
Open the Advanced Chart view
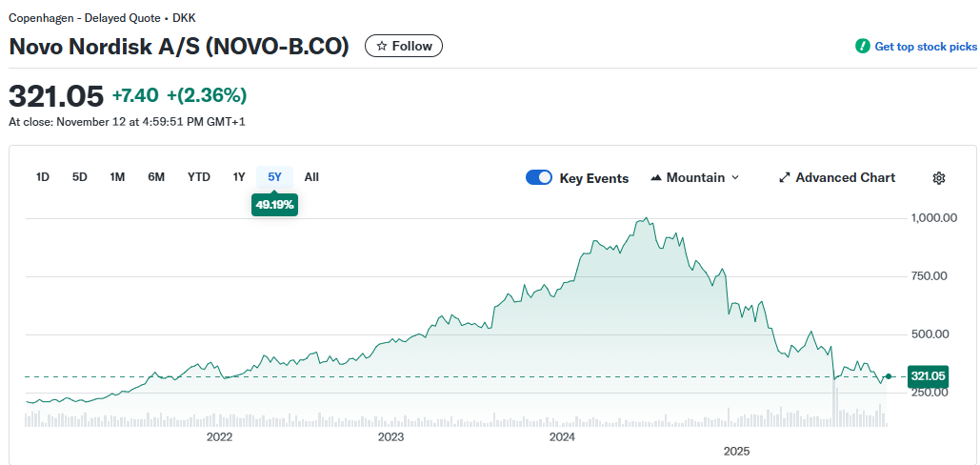837,177
